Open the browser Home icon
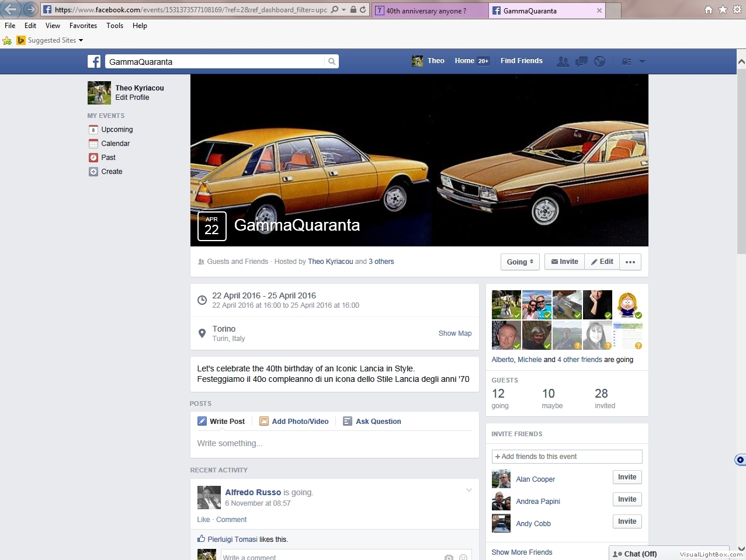 point(709,10)
